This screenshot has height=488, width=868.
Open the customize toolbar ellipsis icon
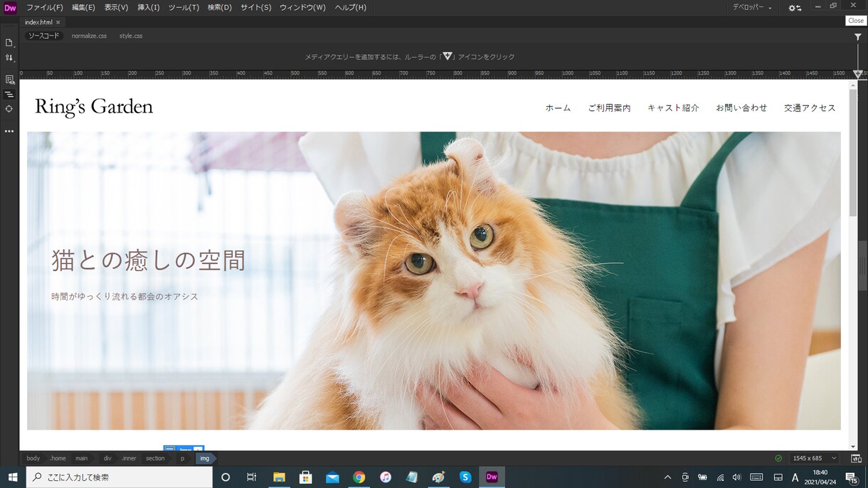coord(9,131)
